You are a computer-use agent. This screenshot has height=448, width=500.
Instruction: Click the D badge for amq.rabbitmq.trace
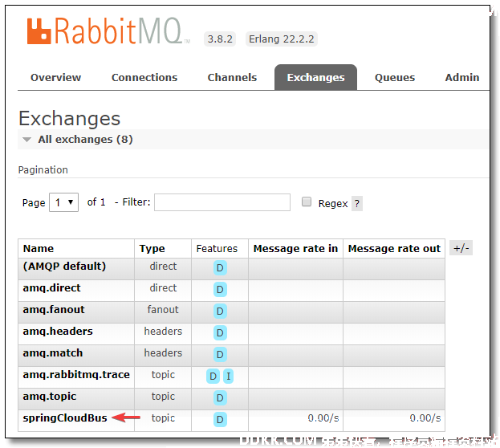(213, 377)
